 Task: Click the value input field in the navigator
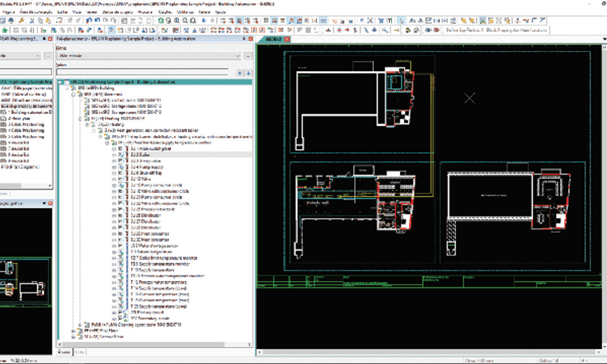142,72
